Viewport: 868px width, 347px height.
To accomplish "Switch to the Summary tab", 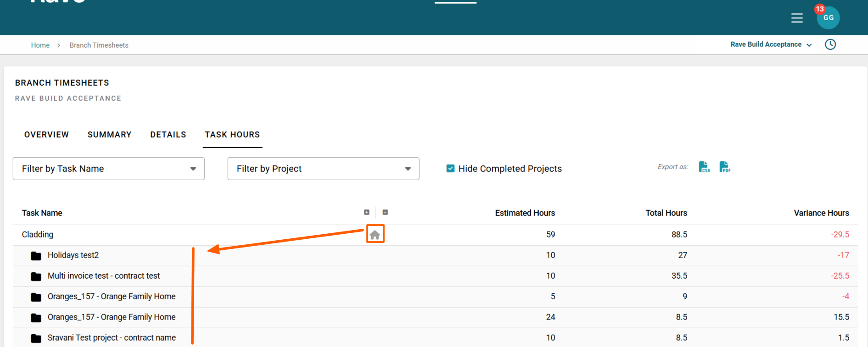I will click(109, 134).
